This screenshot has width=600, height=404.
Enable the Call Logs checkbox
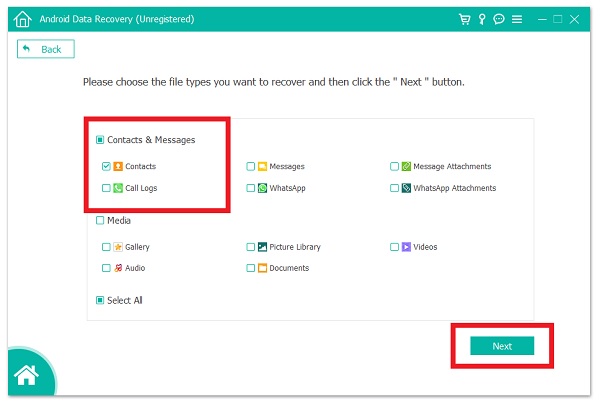106,188
